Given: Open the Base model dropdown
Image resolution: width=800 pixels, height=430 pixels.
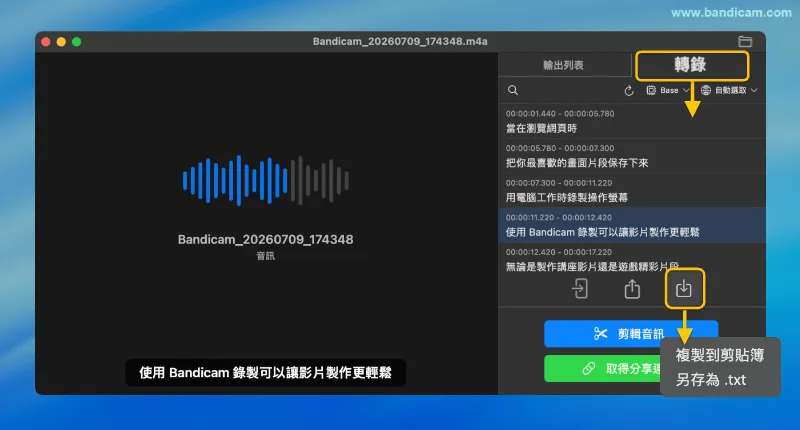Looking at the screenshot, I should click(668, 90).
